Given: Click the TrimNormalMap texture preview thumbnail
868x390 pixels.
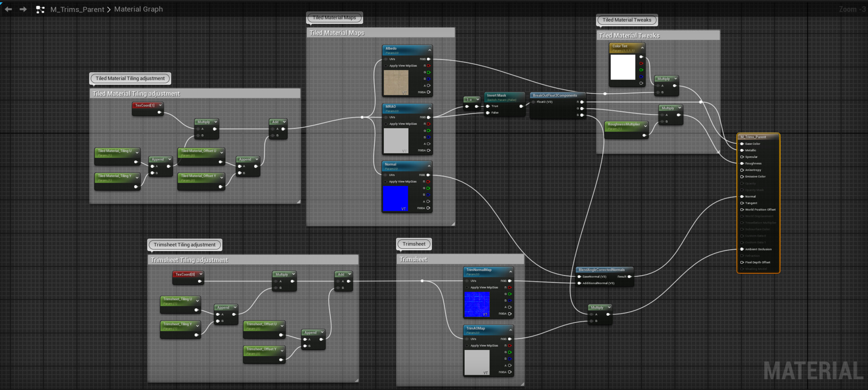Looking at the screenshot, I should [477, 304].
